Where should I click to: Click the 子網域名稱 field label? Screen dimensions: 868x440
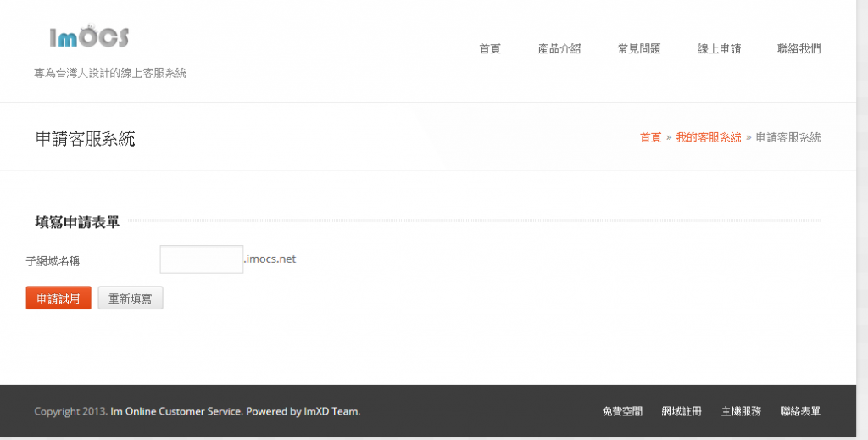coord(53,261)
